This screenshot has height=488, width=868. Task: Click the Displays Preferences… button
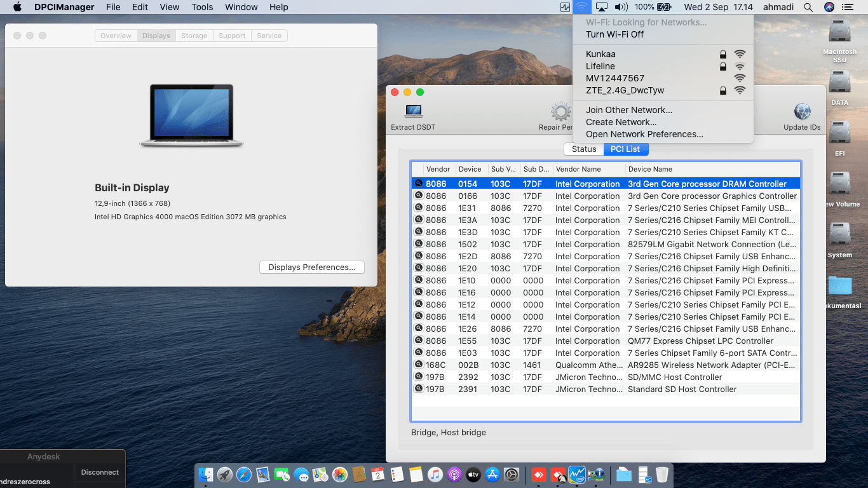pyautogui.click(x=312, y=268)
